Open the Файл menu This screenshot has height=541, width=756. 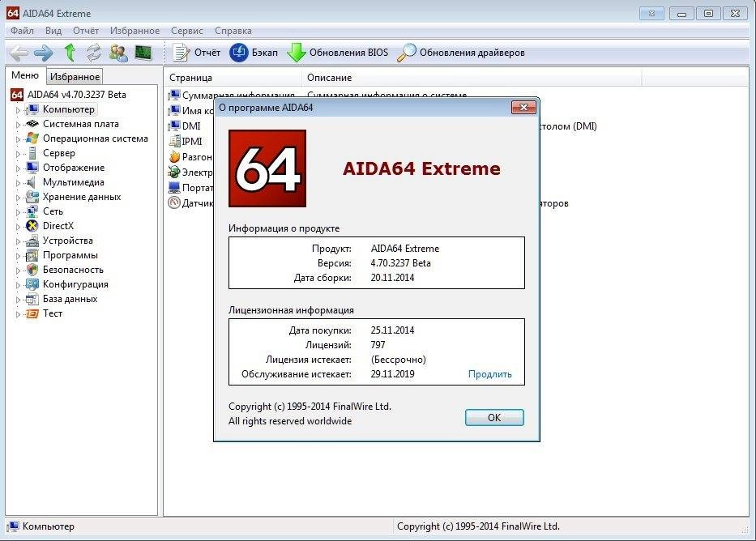[x=22, y=31]
